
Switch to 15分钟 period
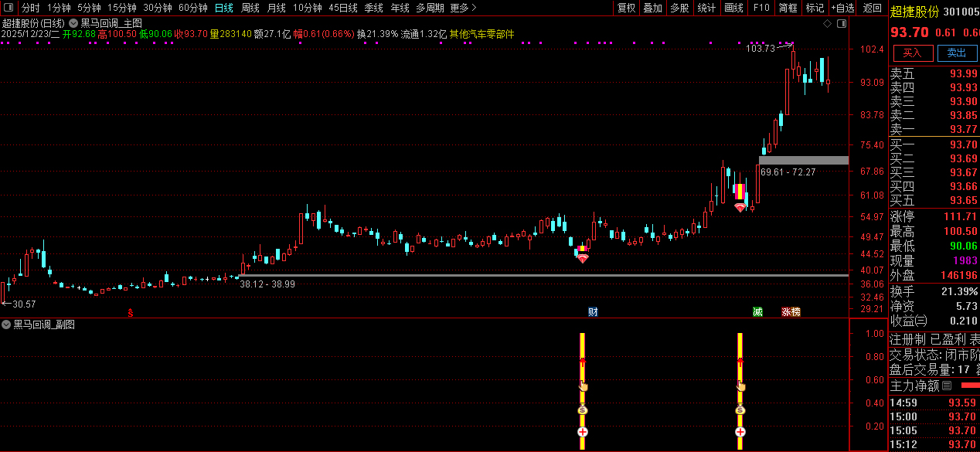click(122, 8)
